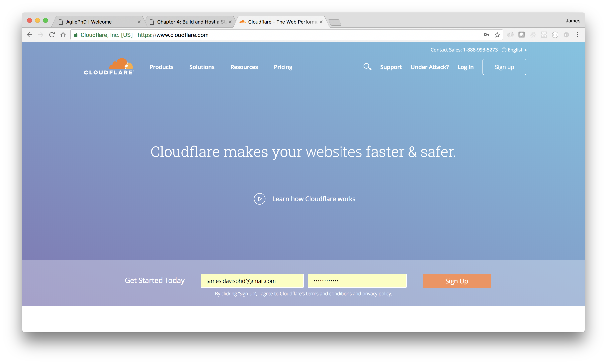Click the email input field

pos(252,281)
